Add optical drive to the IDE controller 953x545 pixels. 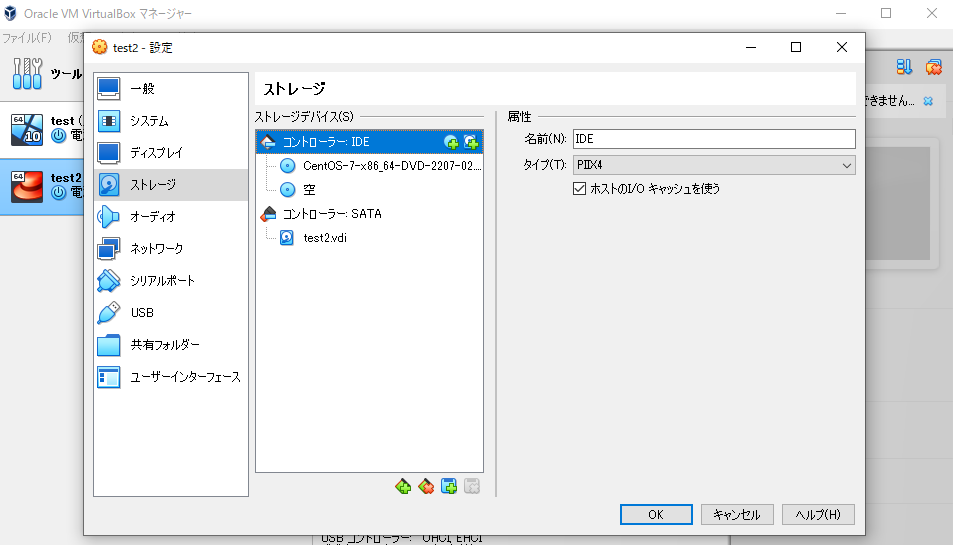(451, 142)
